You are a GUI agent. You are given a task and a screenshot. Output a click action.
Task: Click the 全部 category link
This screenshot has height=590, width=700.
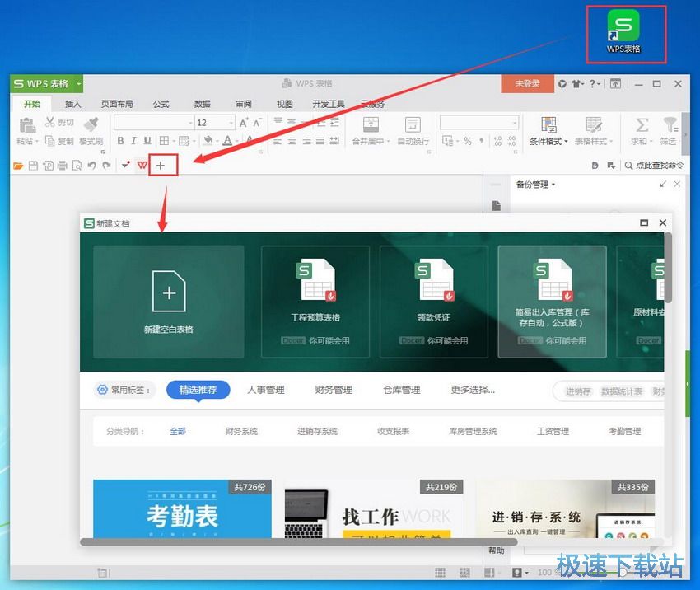point(178,432)
